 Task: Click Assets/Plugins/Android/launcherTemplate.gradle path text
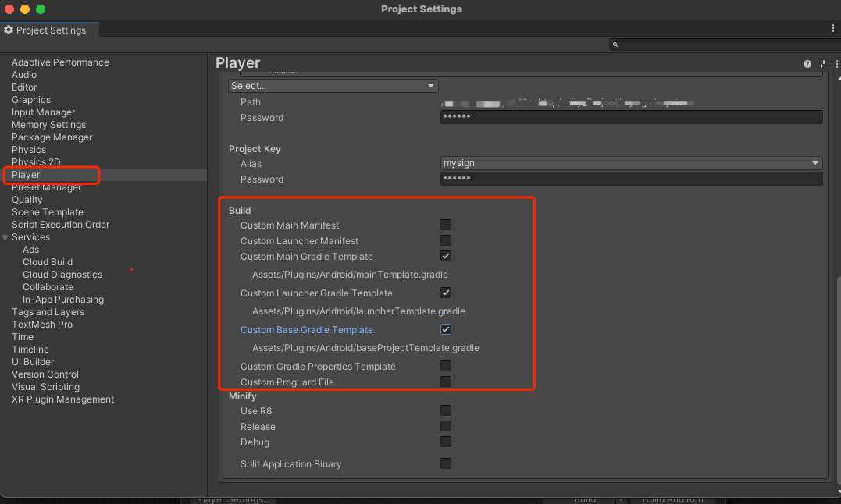pos(359,311)
